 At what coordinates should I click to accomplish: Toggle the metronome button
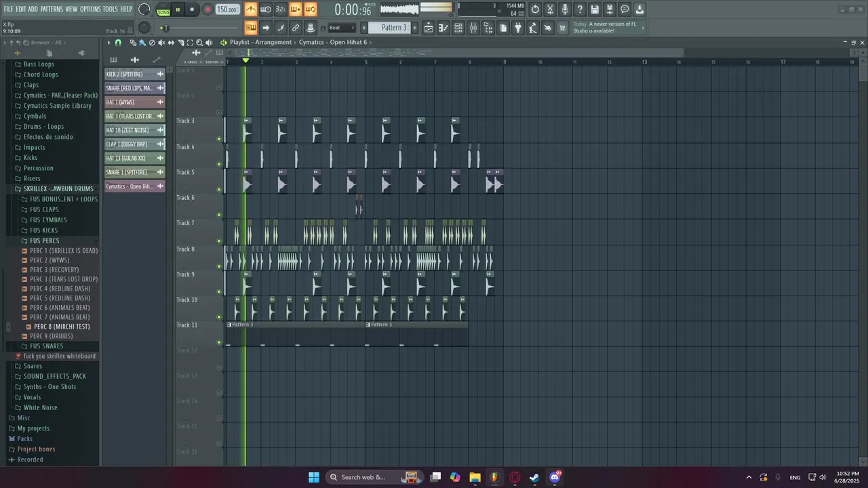coord(251,9)
